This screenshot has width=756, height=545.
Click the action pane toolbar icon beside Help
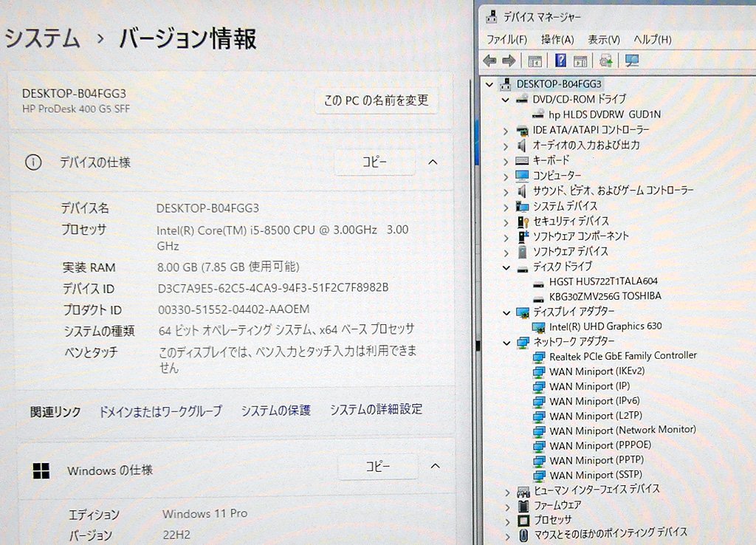pos(580,61)
